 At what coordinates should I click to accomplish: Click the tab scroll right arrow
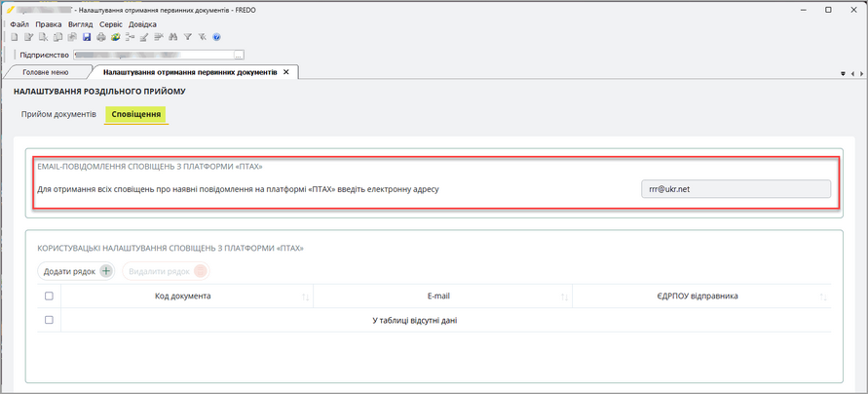[860, 73]
